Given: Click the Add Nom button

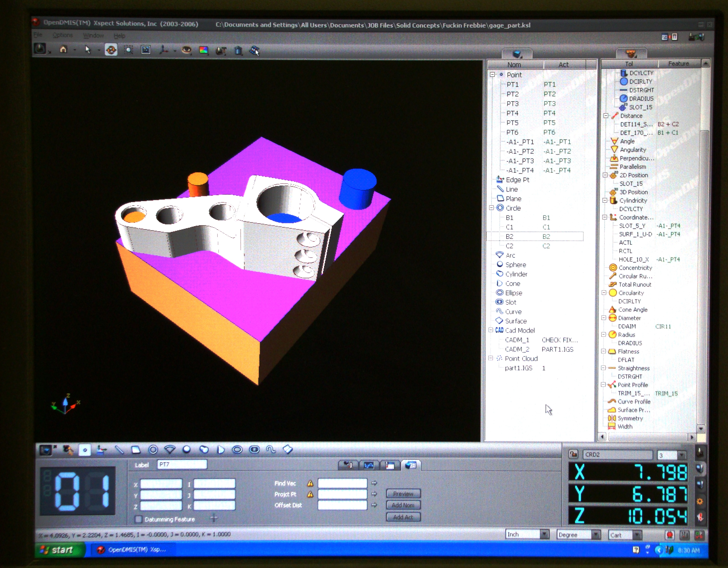Looking at the screenshot, I should point(403,505).
